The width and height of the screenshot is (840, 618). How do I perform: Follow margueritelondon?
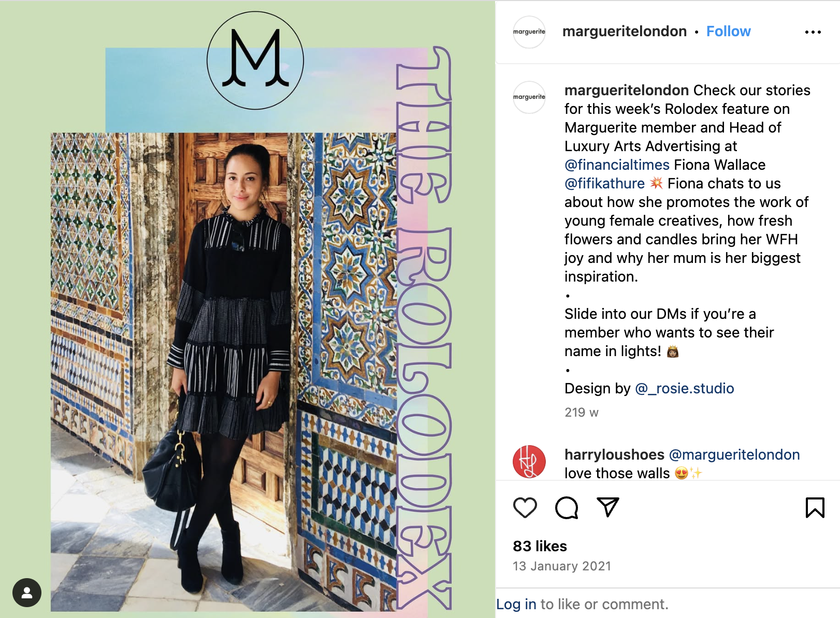point(728,32)
